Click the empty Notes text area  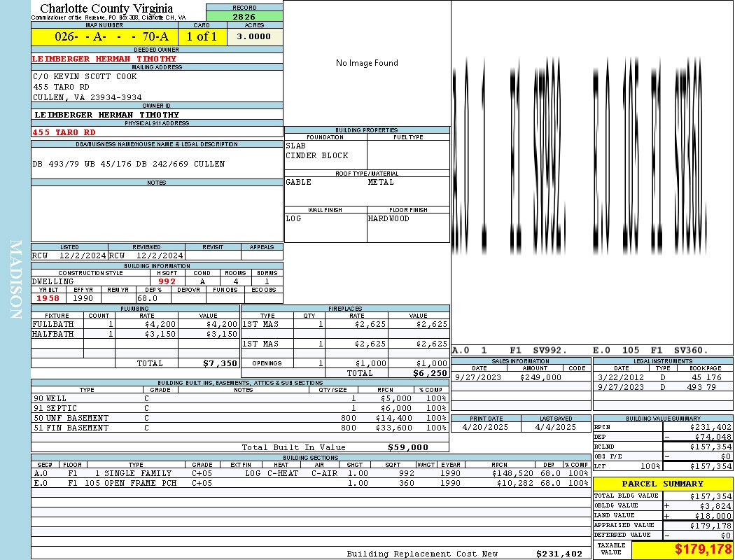pos(157,213)
